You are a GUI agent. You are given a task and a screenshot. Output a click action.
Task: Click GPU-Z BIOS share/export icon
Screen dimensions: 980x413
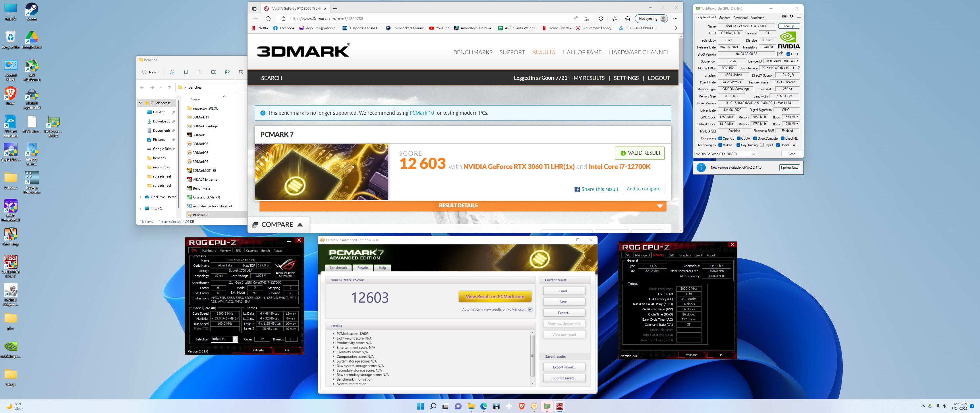(780, 54)
